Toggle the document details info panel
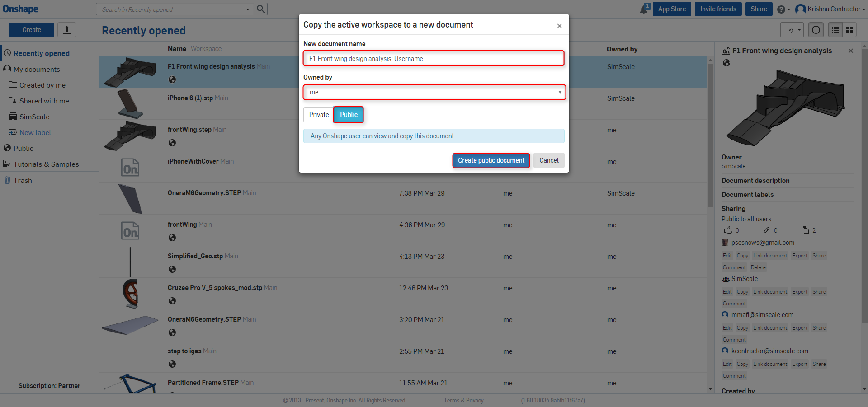 pyautogui.click(x=816, y=30)
